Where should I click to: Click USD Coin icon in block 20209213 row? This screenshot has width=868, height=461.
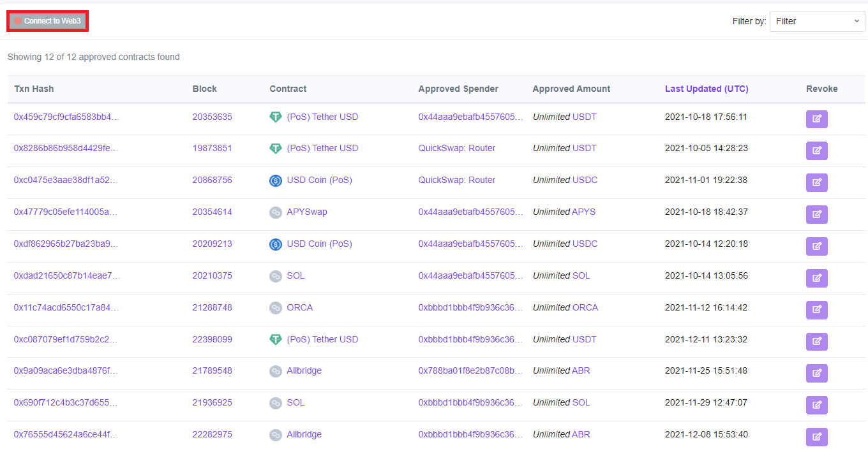(276, 244)
